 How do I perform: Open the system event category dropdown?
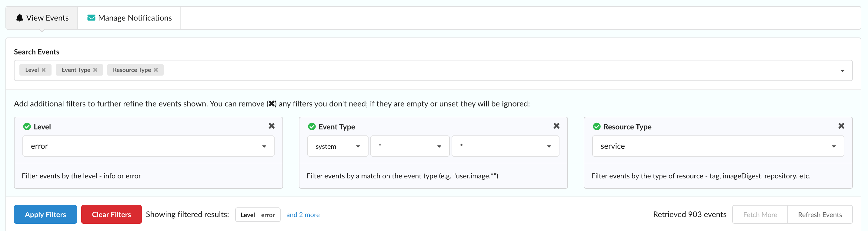[337, 146]
